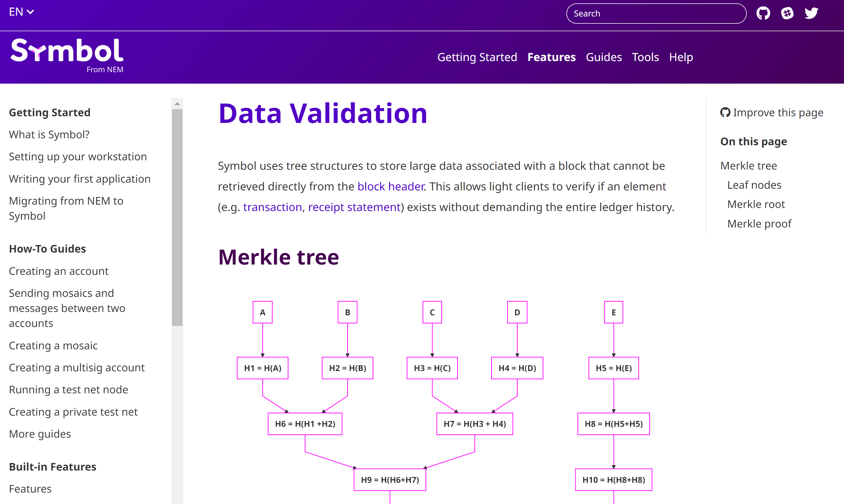Click the Getting Started sidebar heading
Image resolution: width=844 pixels, height=504 pixels.
(x=50, y=112)
